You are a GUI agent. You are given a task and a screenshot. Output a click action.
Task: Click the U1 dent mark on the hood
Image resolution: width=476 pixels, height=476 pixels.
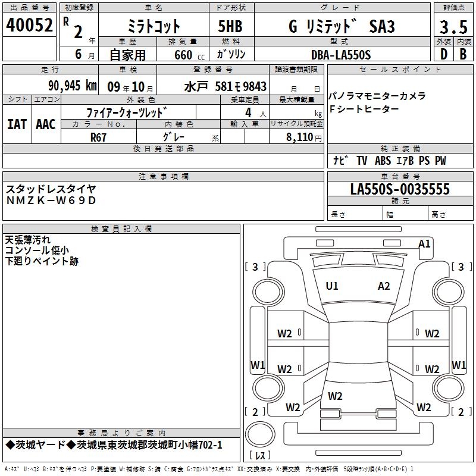[x=332, y=286]
